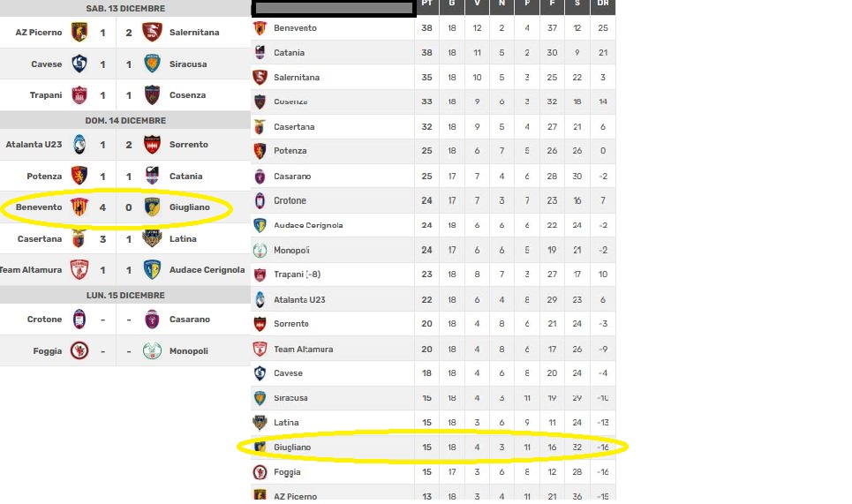Click the Catania crest in the standings table
This screenshot has height=504, width=852.
pyautogui.click(x=260, y=53)
